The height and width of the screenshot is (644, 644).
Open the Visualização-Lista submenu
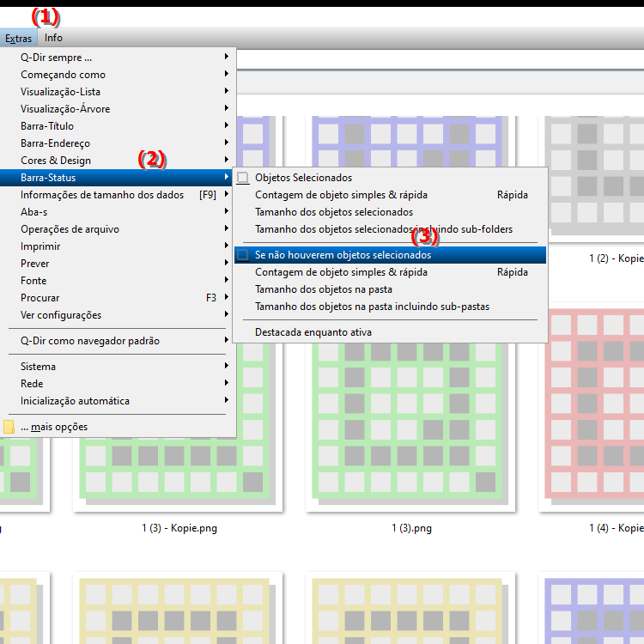[118, 92]
